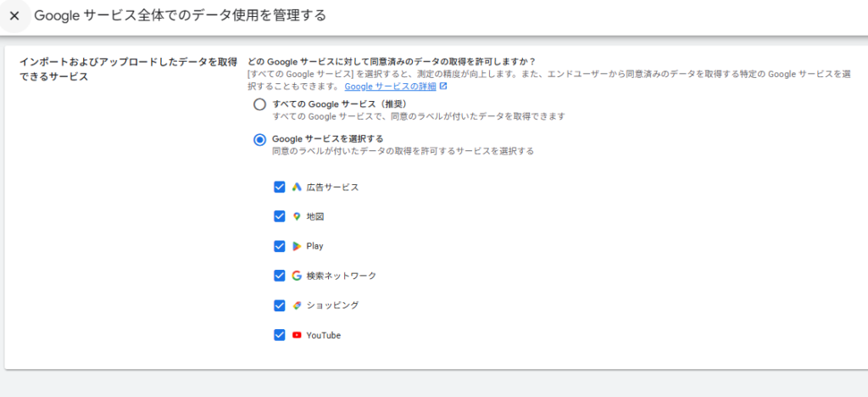Click the Google Maps pin icon
This screenshot has width=868, height=397.
(297, 216)
